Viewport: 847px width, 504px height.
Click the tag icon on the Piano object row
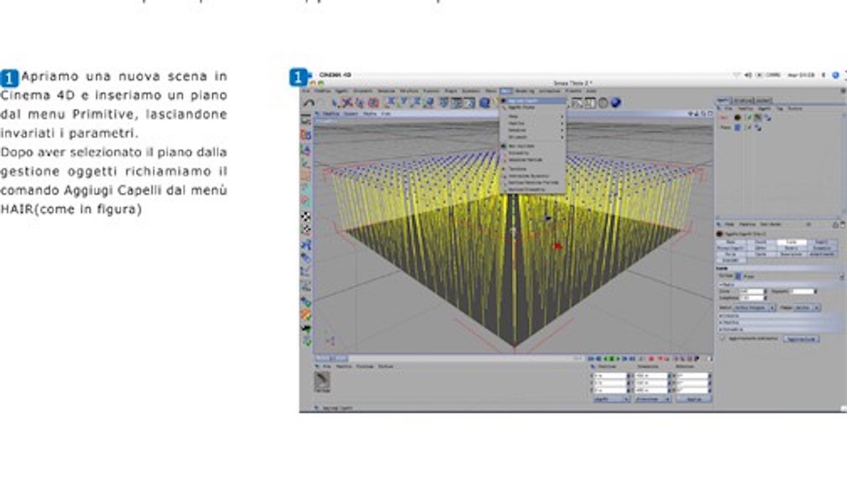[758, 127]
